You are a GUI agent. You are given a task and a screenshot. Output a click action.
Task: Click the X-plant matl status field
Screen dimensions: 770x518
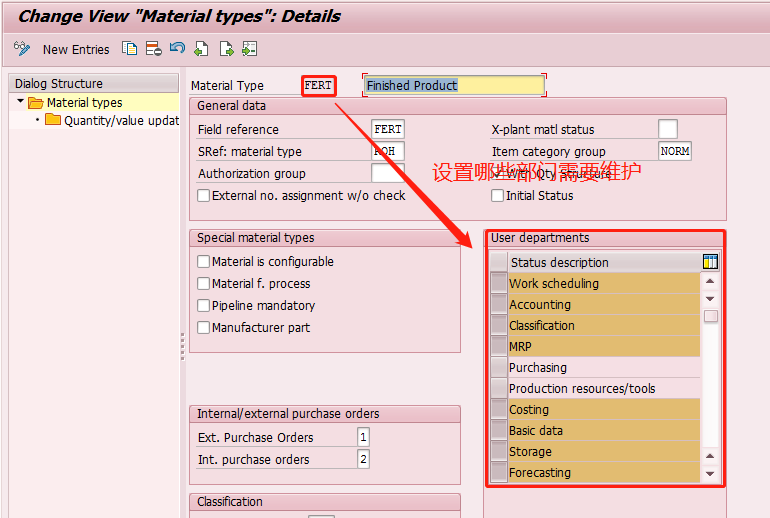(x=667, y=129)
